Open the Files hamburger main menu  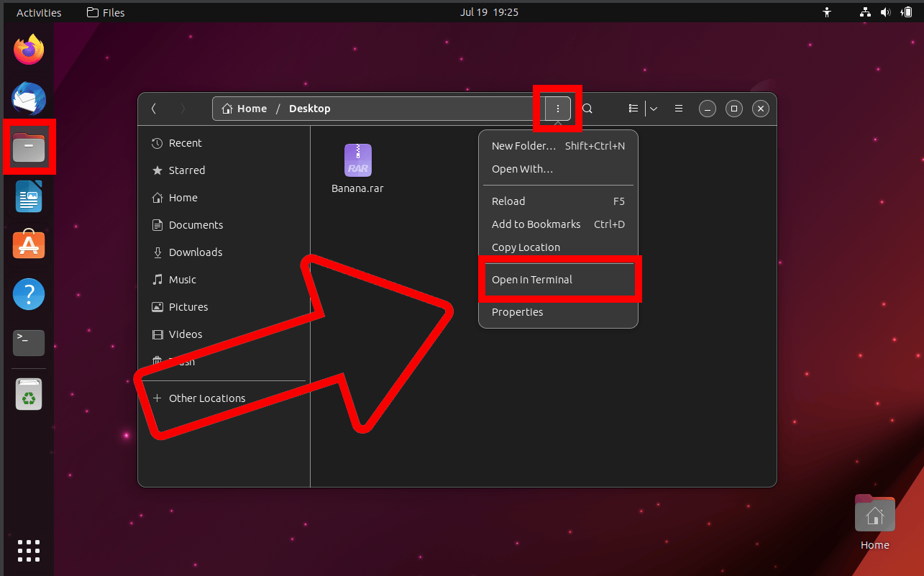[x=678, y=109]
